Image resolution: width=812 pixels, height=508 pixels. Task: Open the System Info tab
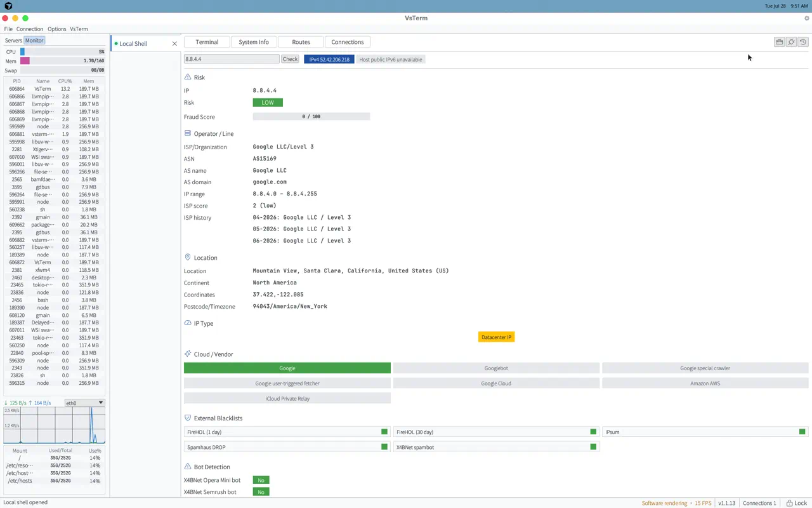(x=254, y=42)
